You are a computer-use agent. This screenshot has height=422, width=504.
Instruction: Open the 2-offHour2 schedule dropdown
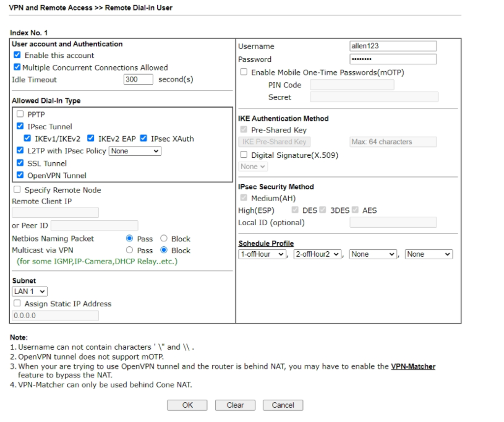pyautogui.click(x=317, y=254)
